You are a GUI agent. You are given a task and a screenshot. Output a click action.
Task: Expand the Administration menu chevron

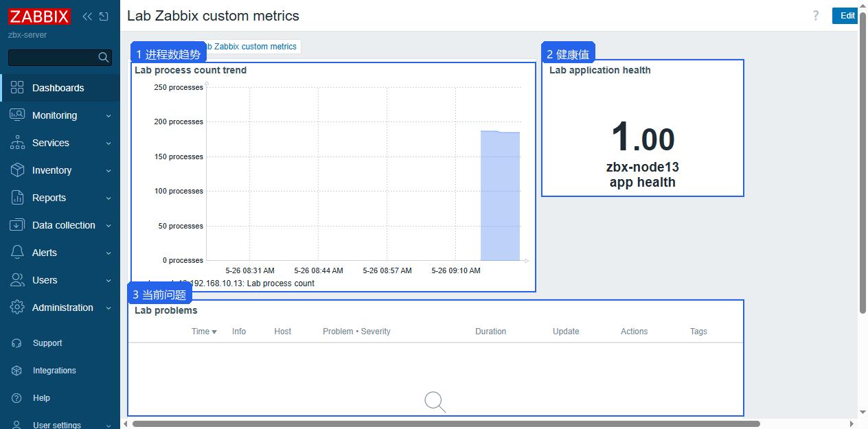108,308
